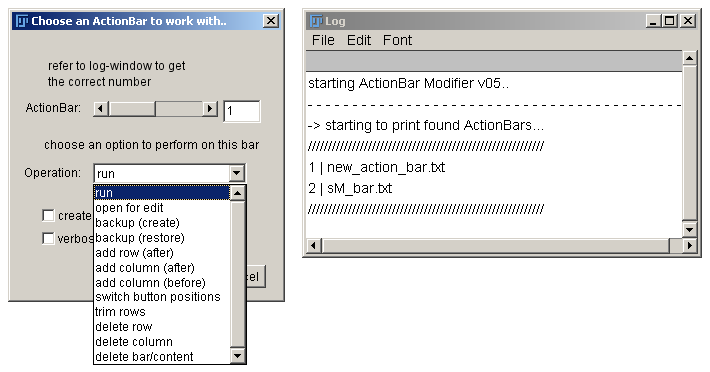
Task: Select 'delete bar/content' option
Action: tap(144, 357)
